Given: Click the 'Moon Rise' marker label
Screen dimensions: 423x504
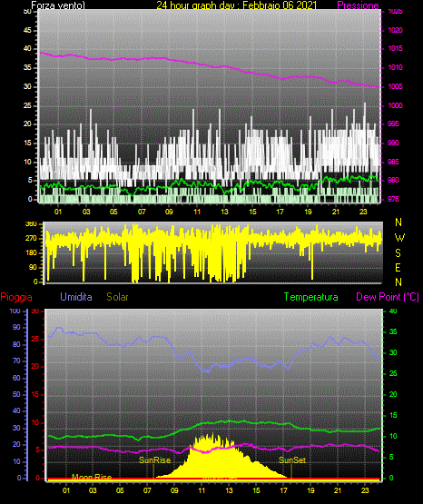Looking at the screenshot, I should tap(92, 477).
